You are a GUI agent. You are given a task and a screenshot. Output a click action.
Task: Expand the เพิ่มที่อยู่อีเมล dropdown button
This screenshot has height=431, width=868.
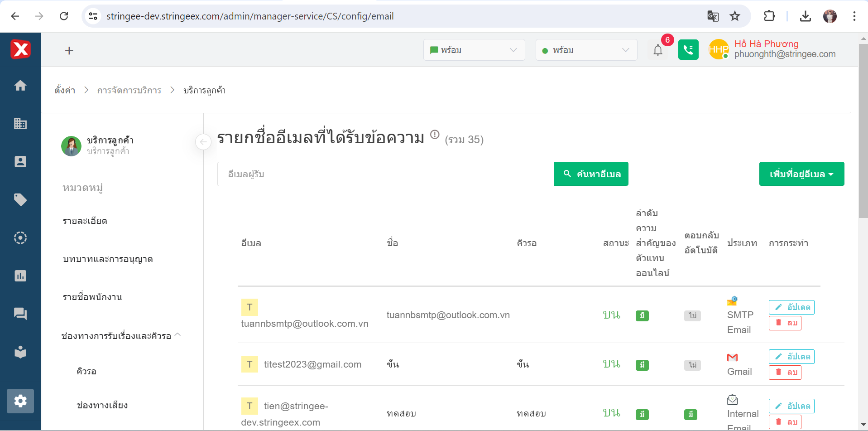[801, 174]
